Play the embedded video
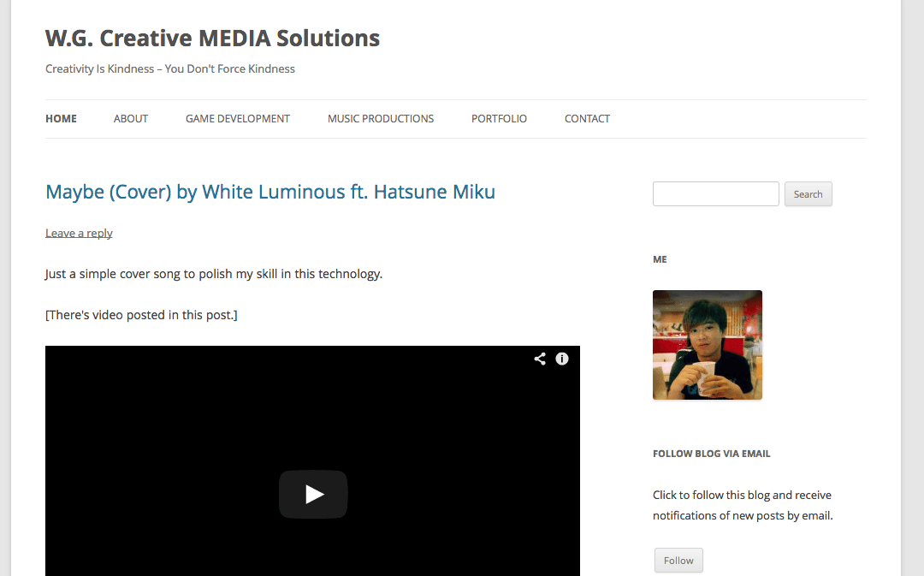This screenshot has height=576, width=924. click(x=313, y=494)
